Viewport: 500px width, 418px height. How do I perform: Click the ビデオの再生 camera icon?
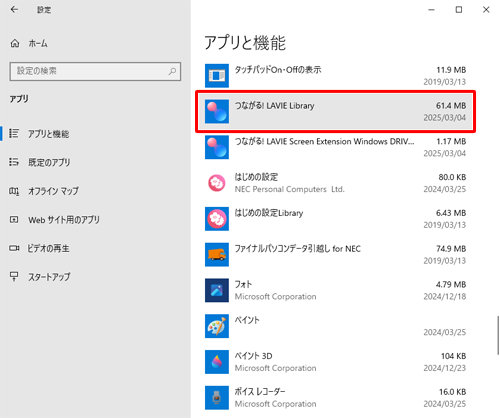14,248
